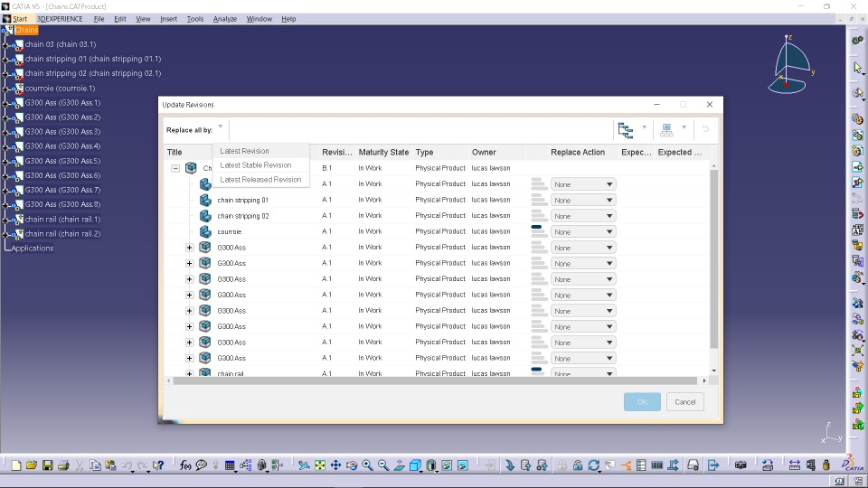Image resolution: width=868 pixels, height=488 pixels.
Task: Click the 'chain stripping 01' row title
Action: [242, 201]
